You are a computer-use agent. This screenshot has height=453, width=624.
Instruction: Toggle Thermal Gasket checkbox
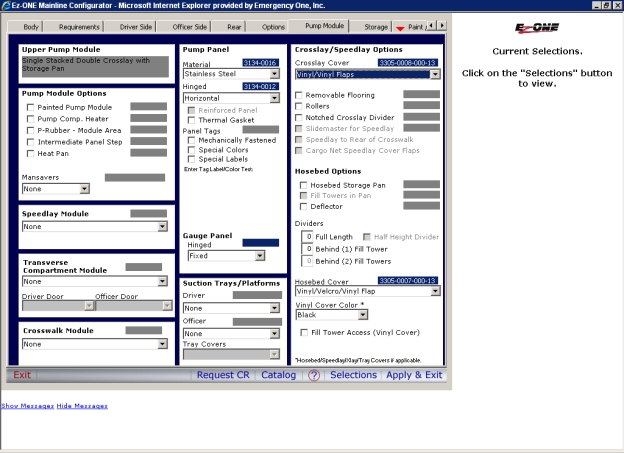(x=191, y=120)
